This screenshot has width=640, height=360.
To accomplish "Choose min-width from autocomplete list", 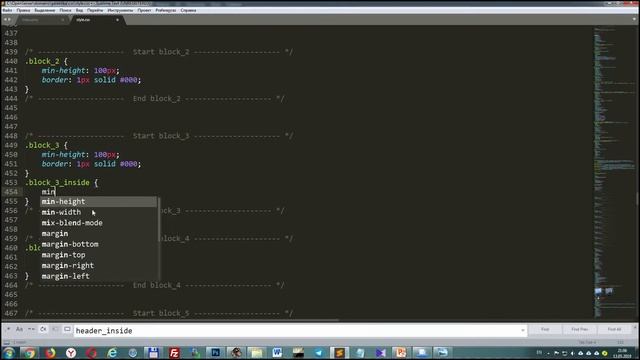I will tap(98, 212).
